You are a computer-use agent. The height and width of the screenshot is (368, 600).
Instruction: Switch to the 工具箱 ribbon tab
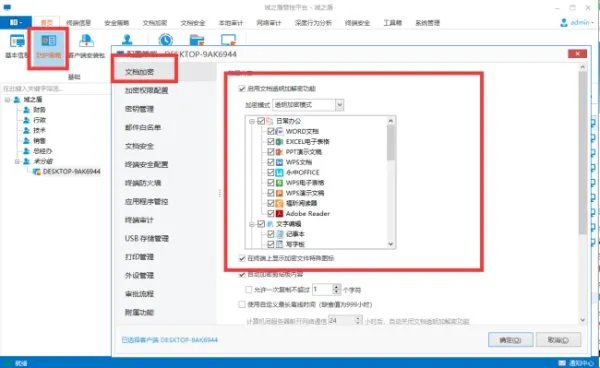coord(393,23)
